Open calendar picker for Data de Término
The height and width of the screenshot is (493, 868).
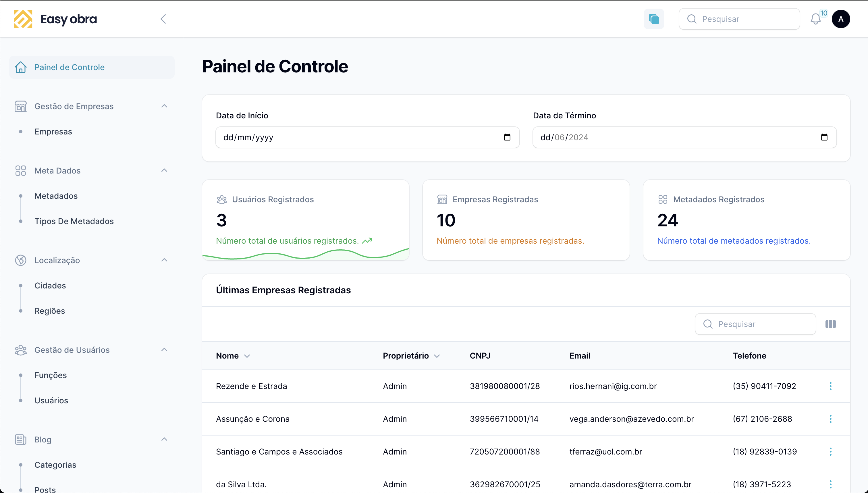click(824, 137)
